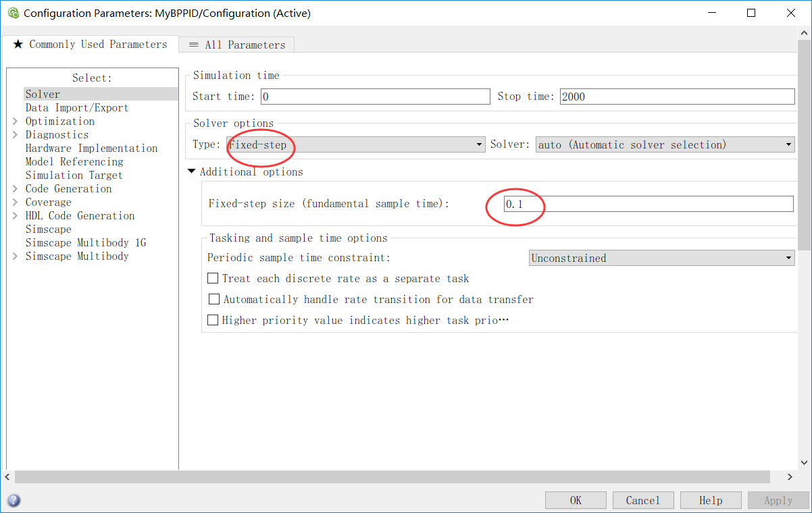Select Code Generation category

pyautogui.click(x=69, y=189)
